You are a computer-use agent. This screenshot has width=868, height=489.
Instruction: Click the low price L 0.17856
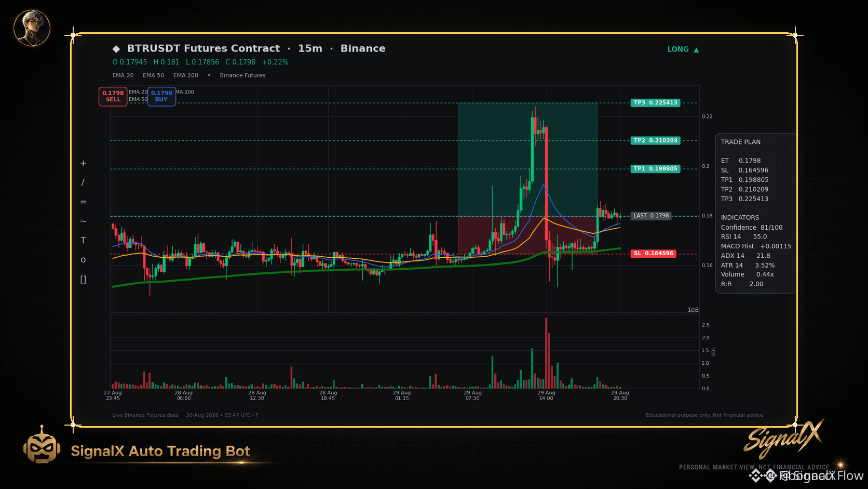click(x=202, y=62)
